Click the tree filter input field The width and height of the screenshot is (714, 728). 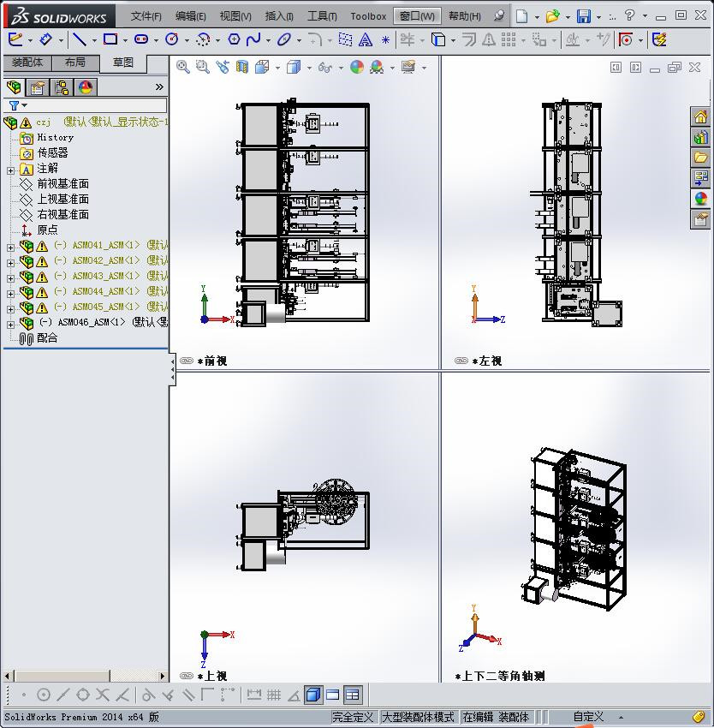pyautogui.click(x=98, y=105)
